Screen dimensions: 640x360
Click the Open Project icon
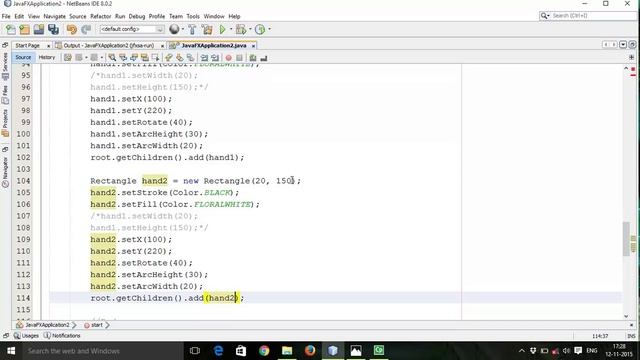[x=39, y=29]
